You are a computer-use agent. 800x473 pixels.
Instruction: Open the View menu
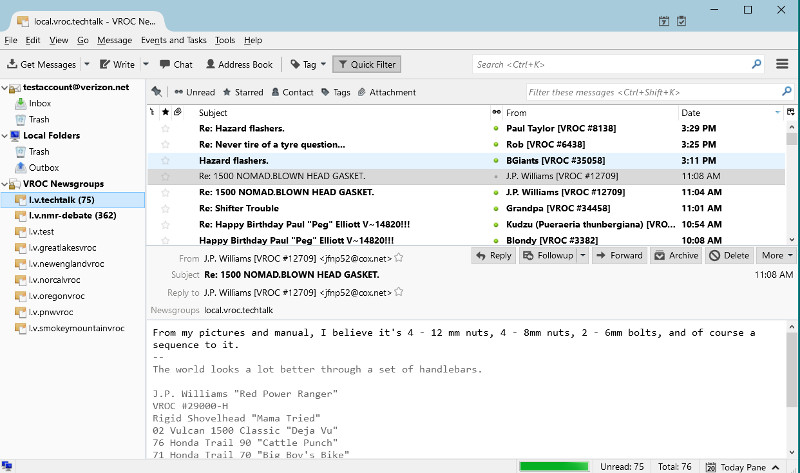[x=59, y=40]
